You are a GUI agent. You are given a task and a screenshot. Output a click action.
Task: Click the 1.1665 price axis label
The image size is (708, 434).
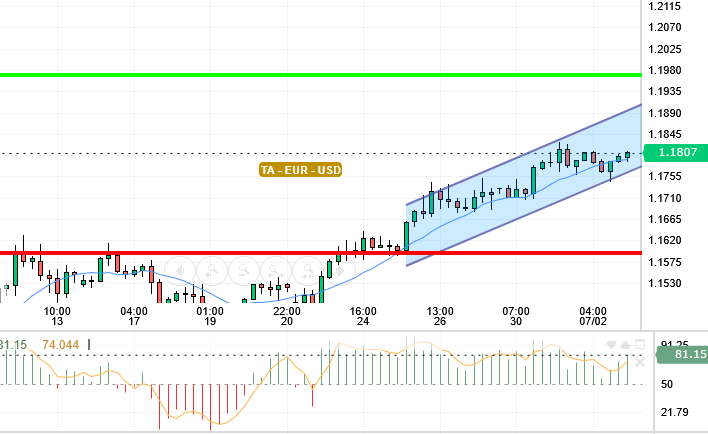(664, 219)
